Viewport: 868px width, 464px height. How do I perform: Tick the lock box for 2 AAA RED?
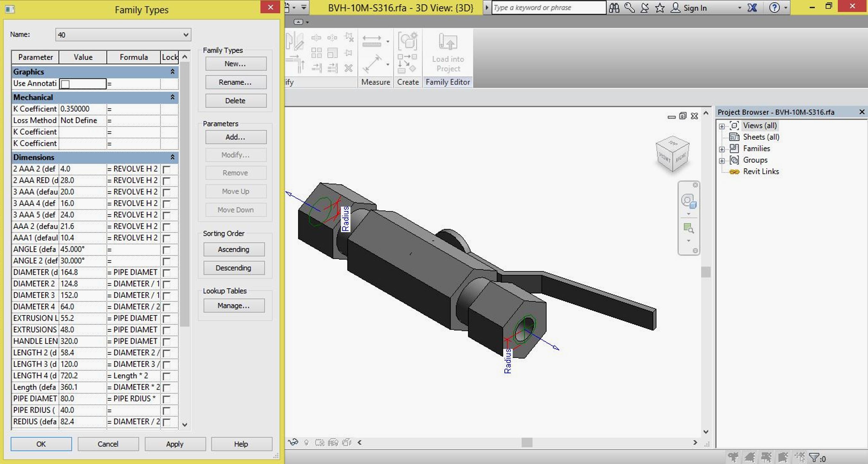(x=166, y=181)
